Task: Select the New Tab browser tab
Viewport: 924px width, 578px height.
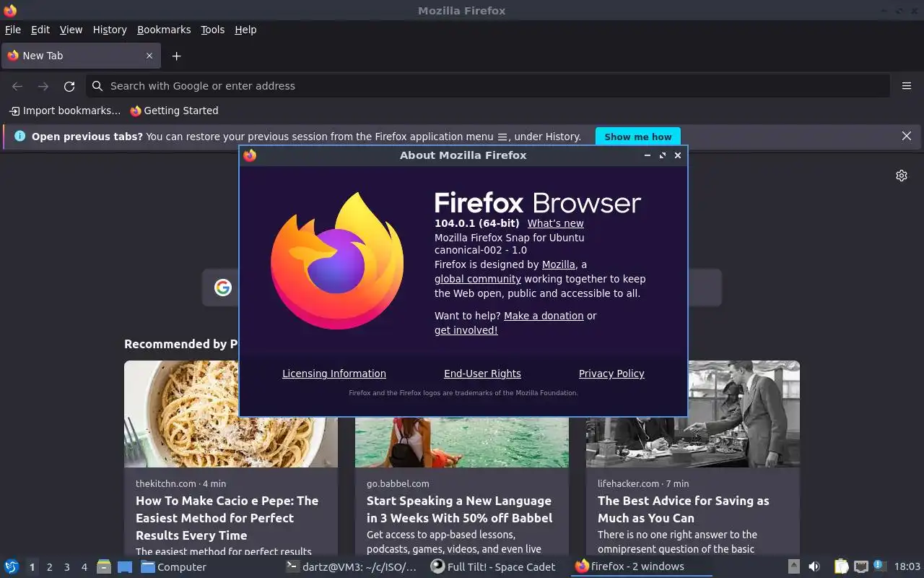Action: 80,56
